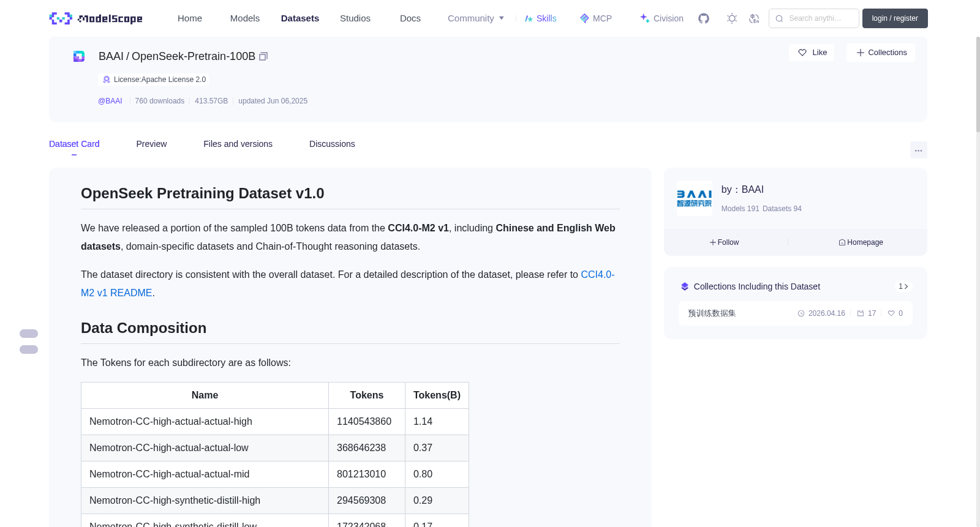This screenshot has height=527, width=980.
Task: Click the Nemotron-CC-high-actual-actual-high cell
Action: pyautogui.click(x=205, y=422)
